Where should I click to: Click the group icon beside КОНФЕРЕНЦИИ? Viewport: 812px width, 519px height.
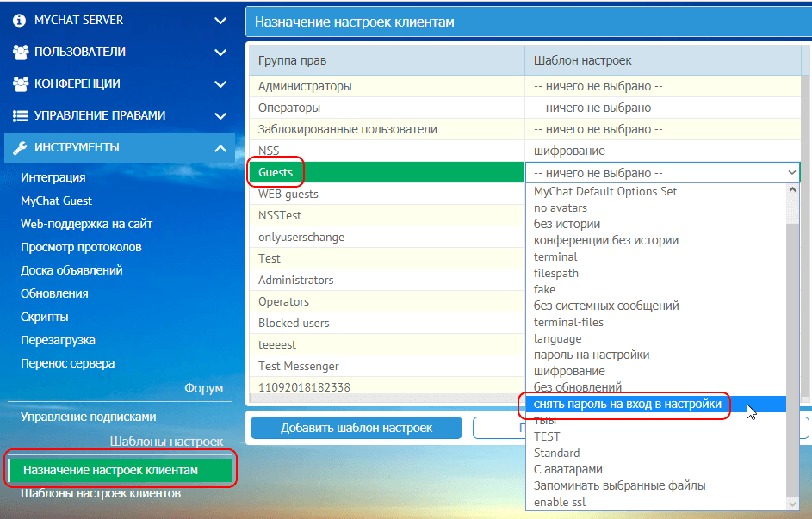21,83
